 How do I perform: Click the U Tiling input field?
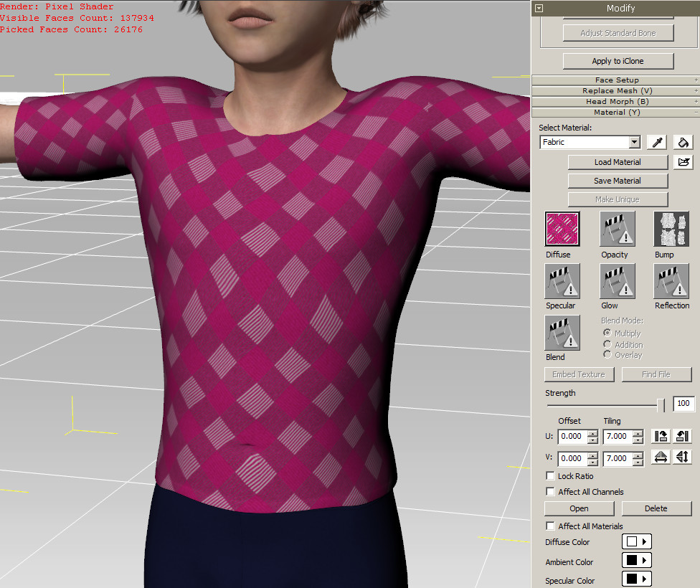coord(618,436)
